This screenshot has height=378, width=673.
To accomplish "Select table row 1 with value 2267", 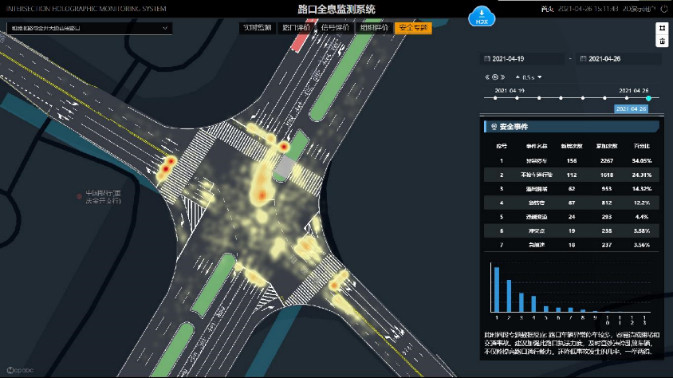I will tap(571, 161).
